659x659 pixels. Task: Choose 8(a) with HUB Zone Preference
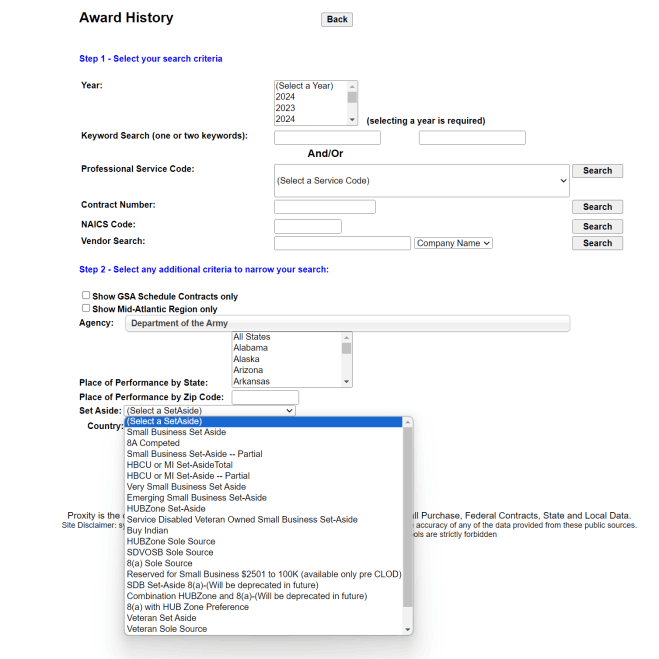[264, 607]
